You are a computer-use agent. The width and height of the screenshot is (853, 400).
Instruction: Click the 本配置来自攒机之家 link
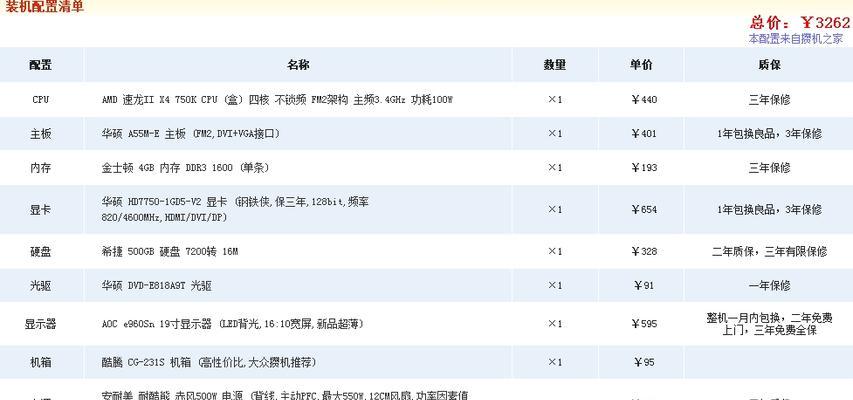click(x=796, y=39)
